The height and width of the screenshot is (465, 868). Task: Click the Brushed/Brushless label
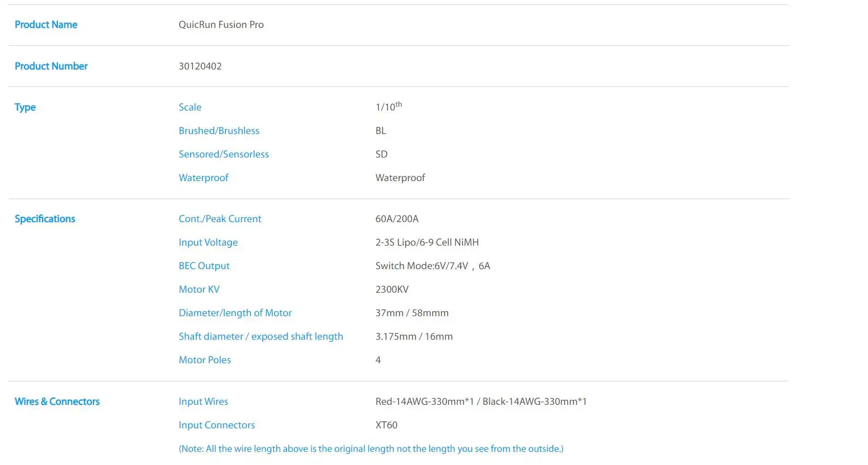pyautogui.click(x=219, y=131)
